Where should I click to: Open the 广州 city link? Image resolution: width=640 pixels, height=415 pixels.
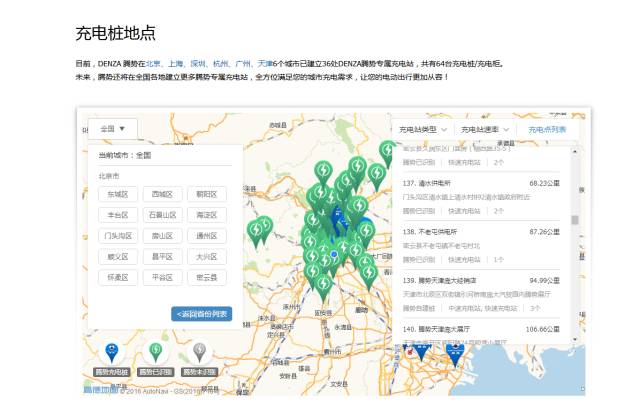(x=243, y=64)
